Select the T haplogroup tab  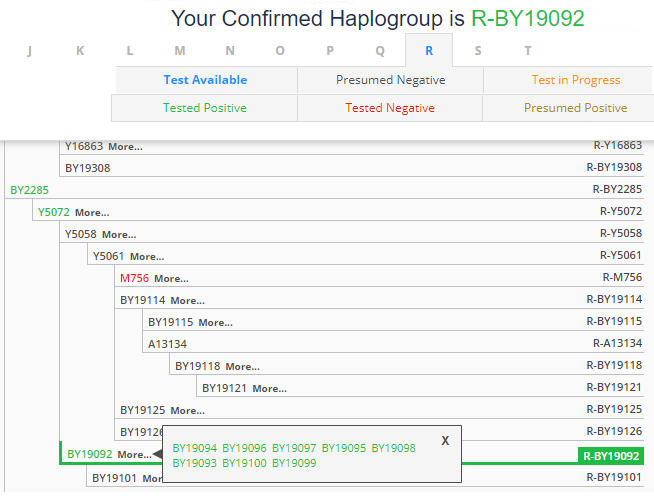[528, 51]
